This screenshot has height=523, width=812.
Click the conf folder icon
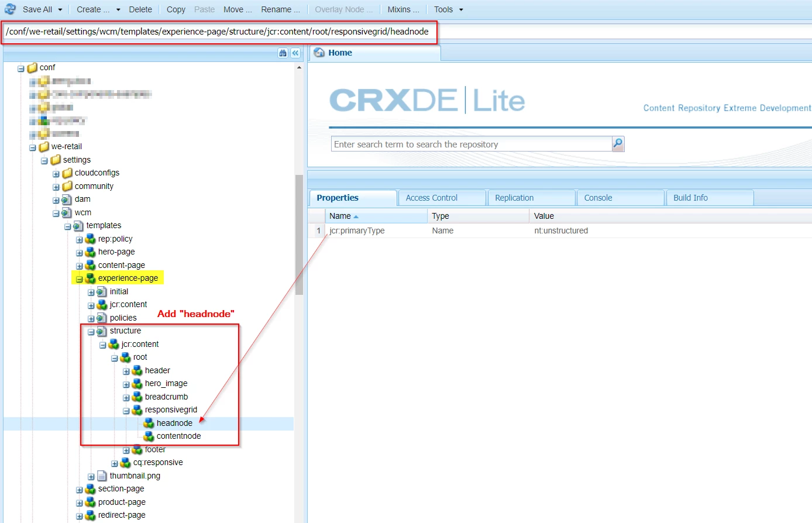32,68
